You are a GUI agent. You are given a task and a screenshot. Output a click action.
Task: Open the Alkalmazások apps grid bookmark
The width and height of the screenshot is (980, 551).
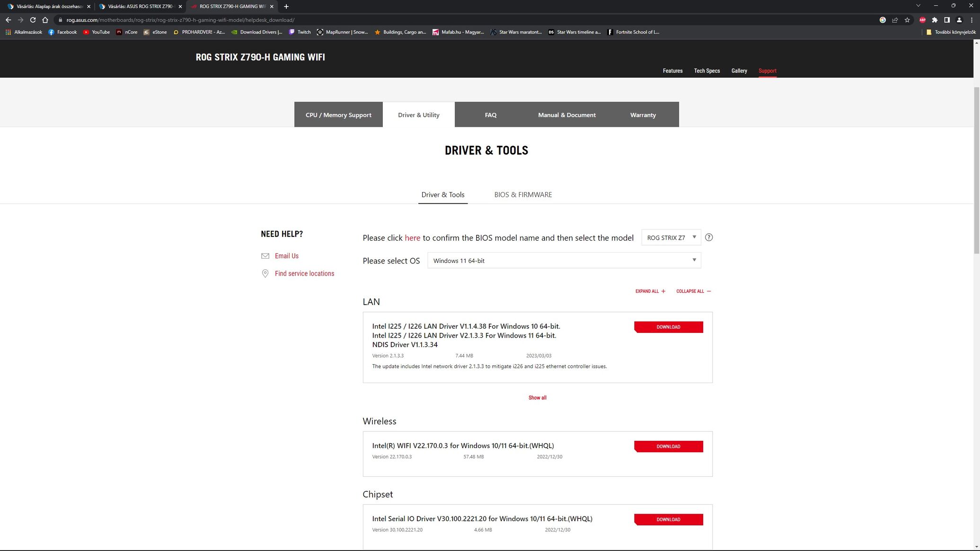[x=24, y=32]
